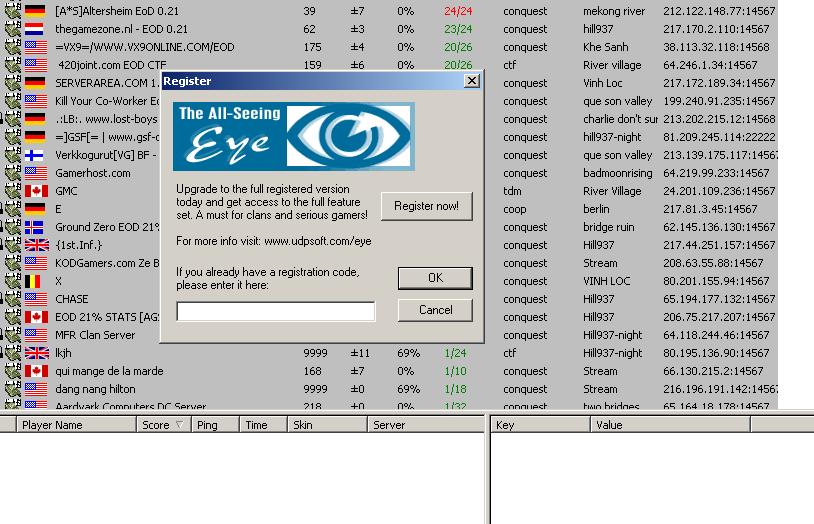Click Netherlands flag of thegamezone.nl server
Screen dimensions: 814x524
tap(35, 29)
